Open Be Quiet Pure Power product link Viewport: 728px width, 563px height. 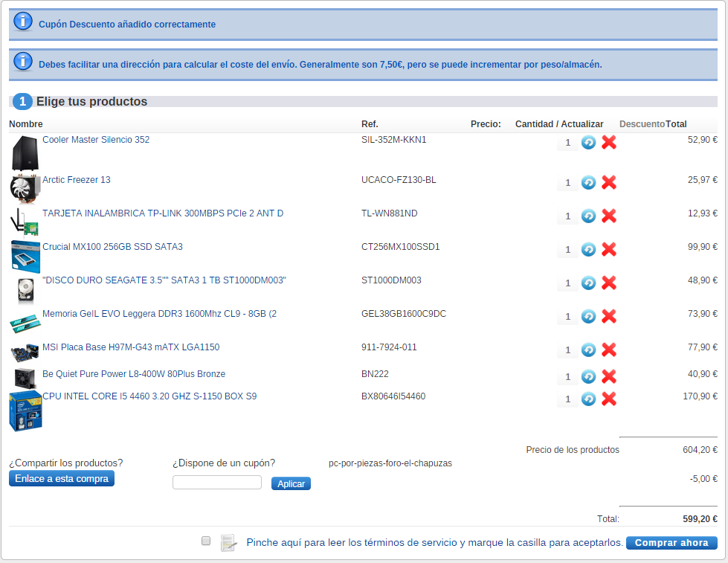coord(134,374)
